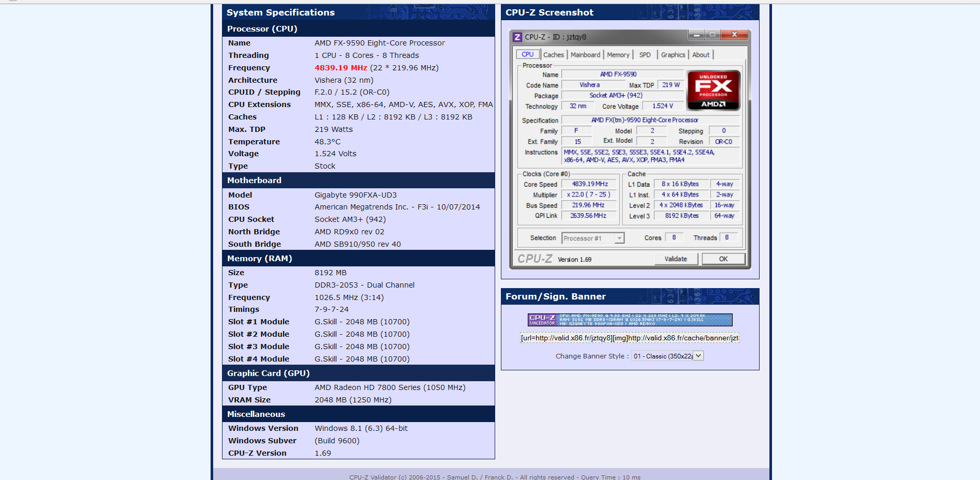The image size is (980, 480).
Task: Click the CPU-Z Validator forum banner image
Action: tap(630, 320)
